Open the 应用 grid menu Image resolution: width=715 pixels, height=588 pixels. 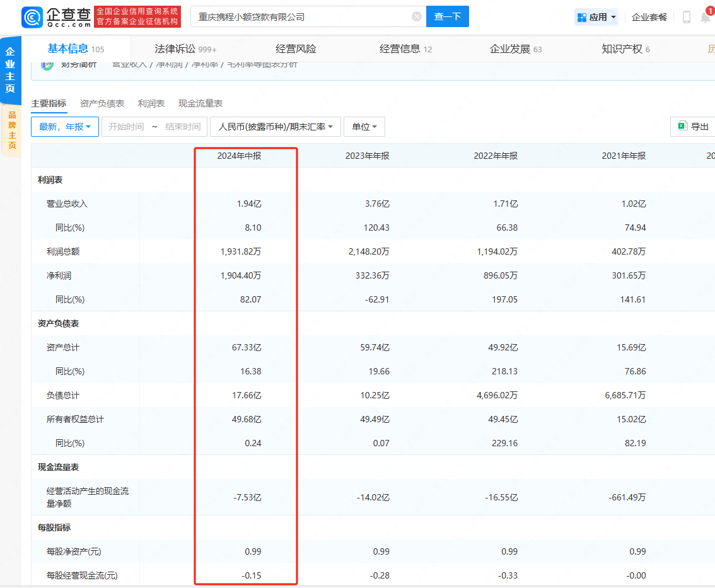pos(596,17)
